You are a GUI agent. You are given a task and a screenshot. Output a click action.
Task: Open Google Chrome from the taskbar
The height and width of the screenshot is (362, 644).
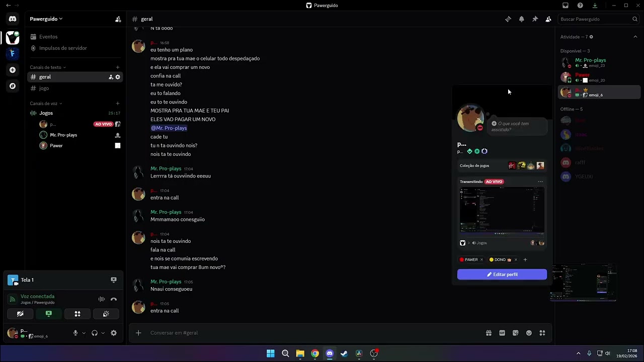(x=315, y=353)
